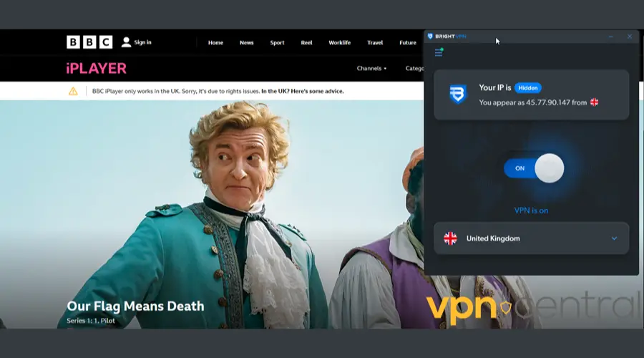Turn off the VPN ON switch

tap(534, 168)
